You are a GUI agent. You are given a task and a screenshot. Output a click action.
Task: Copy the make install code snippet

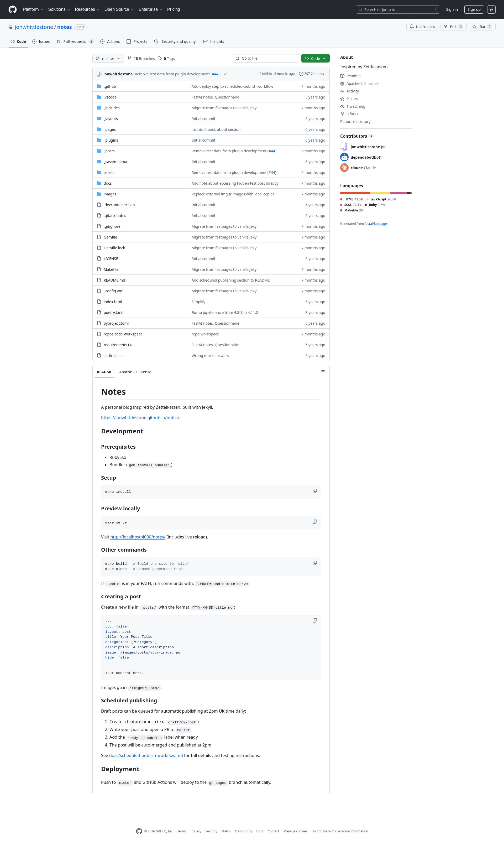(314, 491)
